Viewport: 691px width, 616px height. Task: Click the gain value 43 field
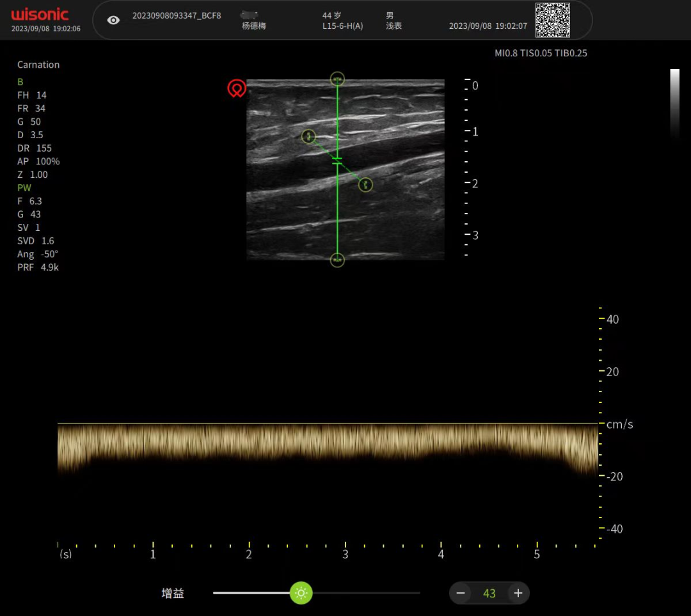pos(489,594)
